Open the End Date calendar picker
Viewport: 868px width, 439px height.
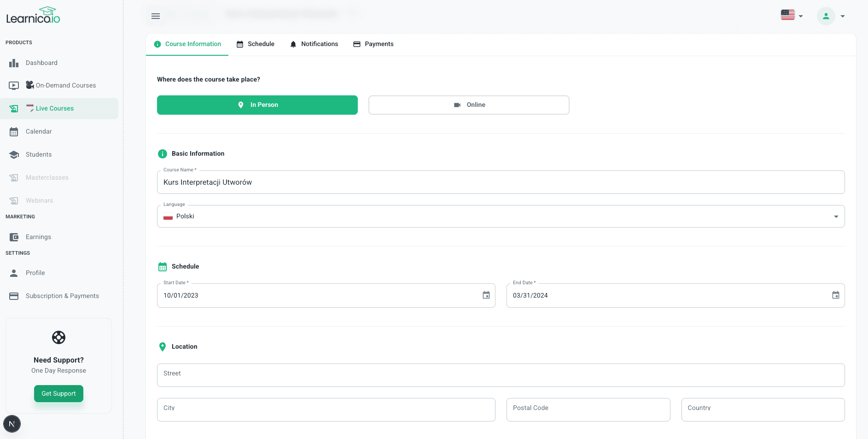coord(835,295)
